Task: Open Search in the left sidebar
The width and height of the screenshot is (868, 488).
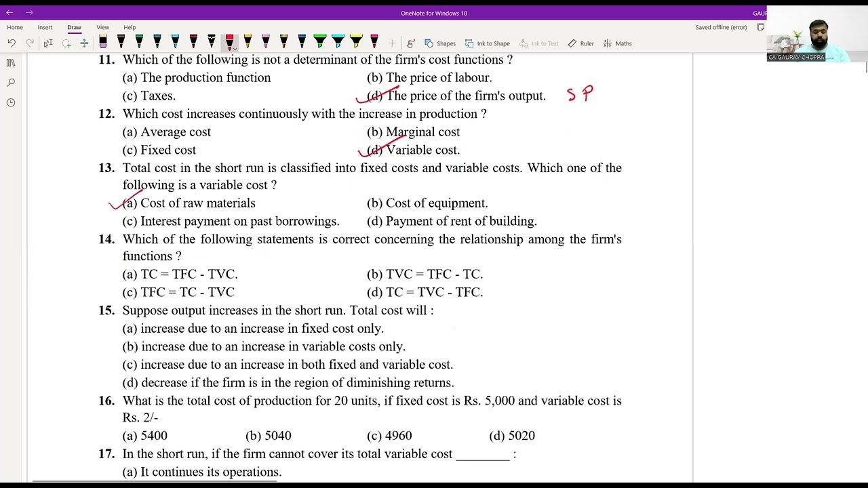Action: point(11,83)
